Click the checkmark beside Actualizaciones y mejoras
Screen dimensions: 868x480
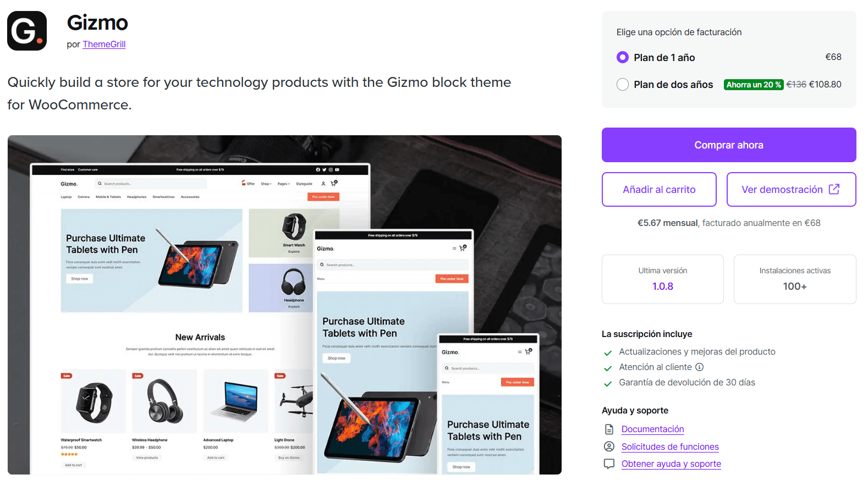pyautogui.click(x=608, y=353)
